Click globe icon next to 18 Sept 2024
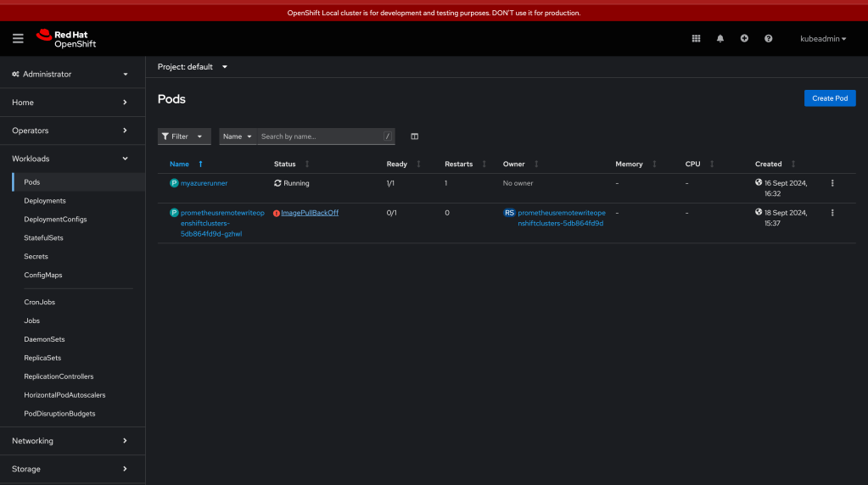 pos(759,212)
